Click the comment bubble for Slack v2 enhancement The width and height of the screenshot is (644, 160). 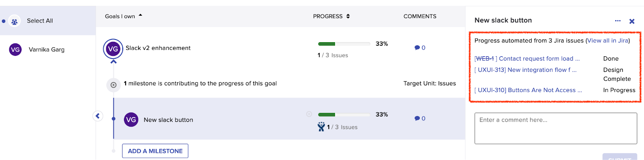[x=420, y=47]
